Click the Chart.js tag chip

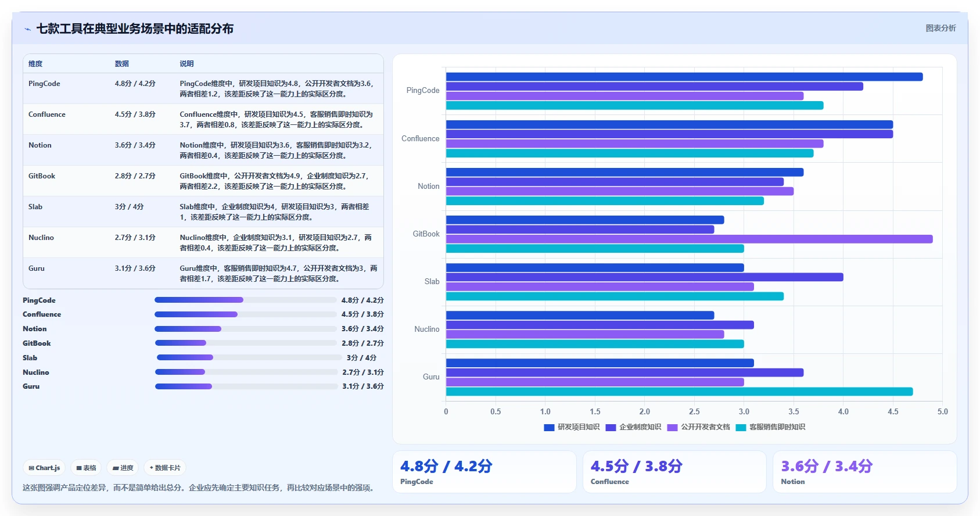pyautogui.click(x=45, y=468)
